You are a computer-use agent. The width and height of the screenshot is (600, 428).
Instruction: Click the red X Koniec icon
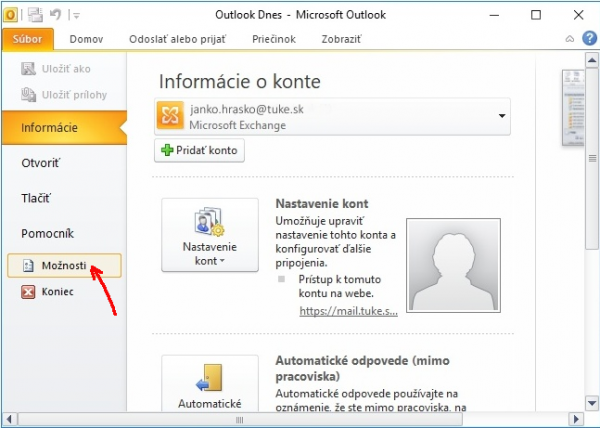pyautogui.click(x=28, y=292)
